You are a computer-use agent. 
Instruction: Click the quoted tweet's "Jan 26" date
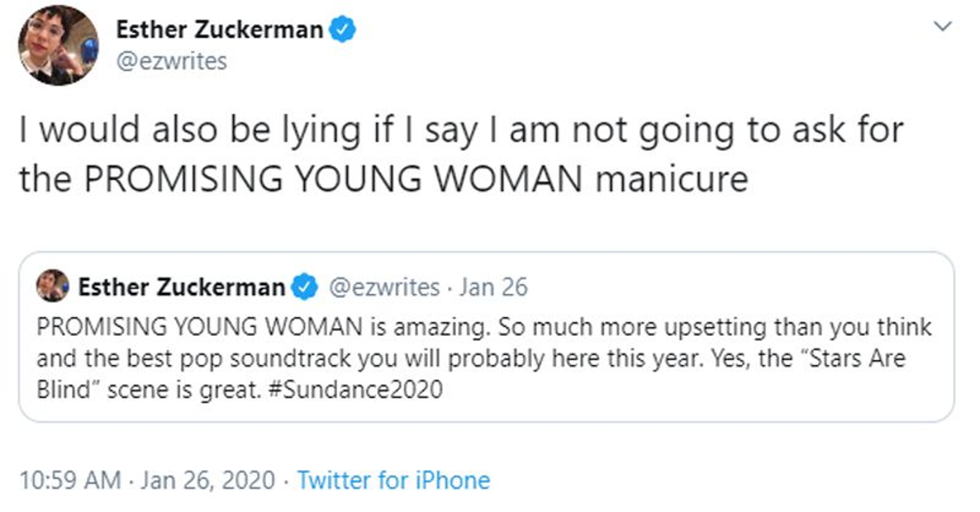click(x=494, y=287)
